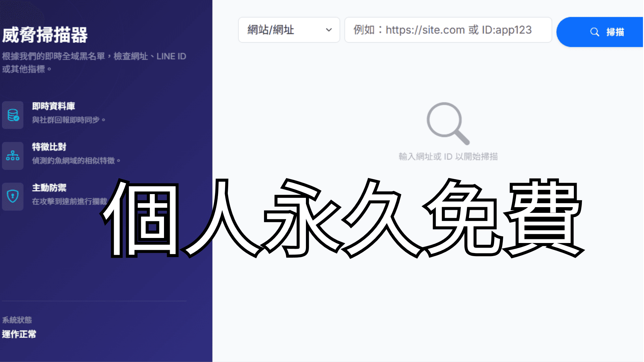644x362 pixels.
Task: Select the 即時資料庫 feature title
Action: click(x=53, y=106)
